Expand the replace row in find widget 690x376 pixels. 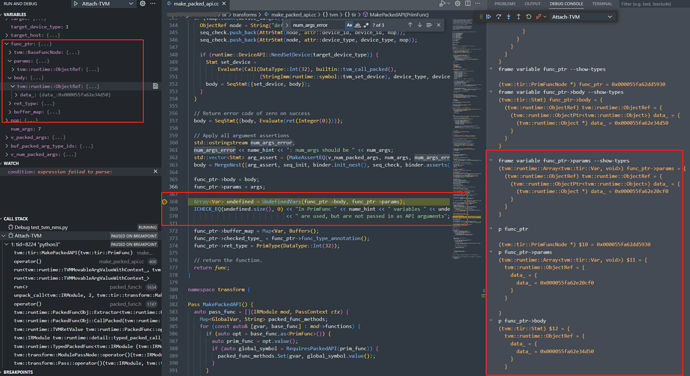tap(287, 25)
